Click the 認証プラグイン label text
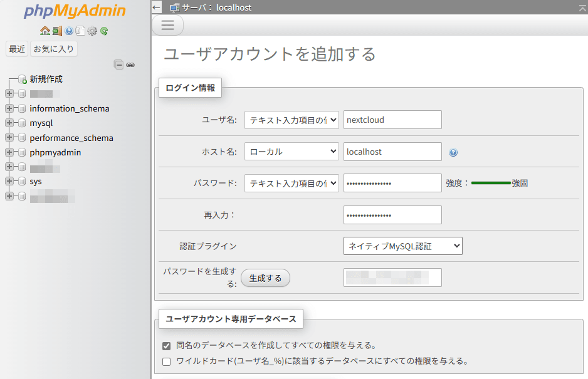This screenshot has width=588, height=379. (208, 246)
